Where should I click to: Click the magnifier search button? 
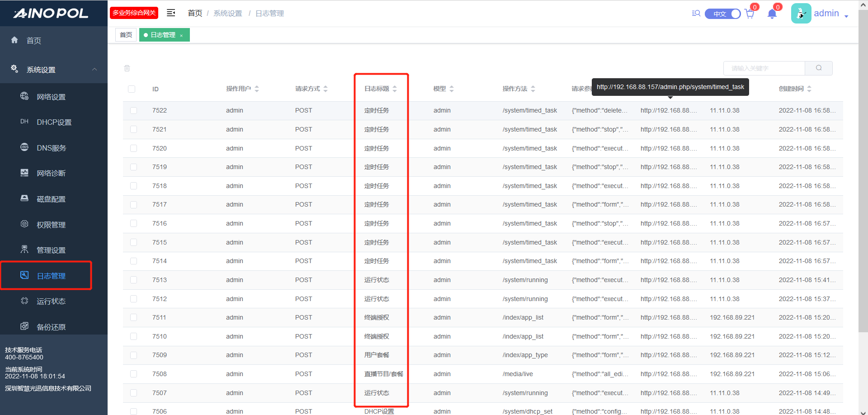pos(819,68)
